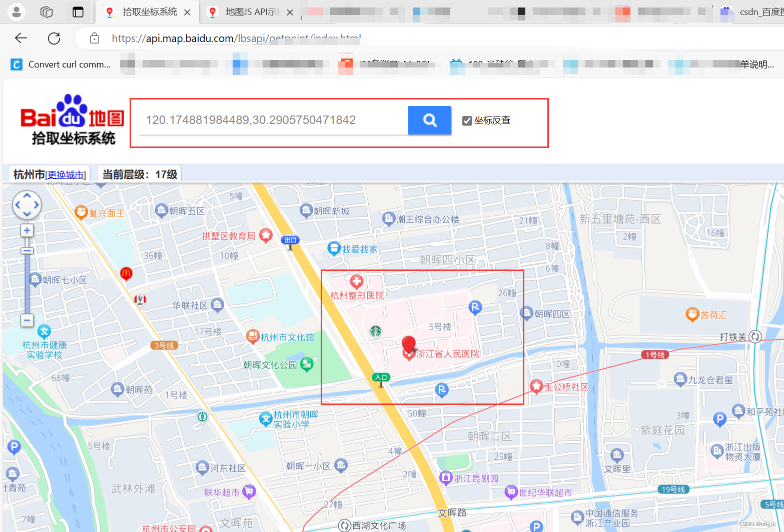The width and height of the screenshot is (784, 532).
Task: Click the 杭州市公安局 star icon
Action: [207, 529]
